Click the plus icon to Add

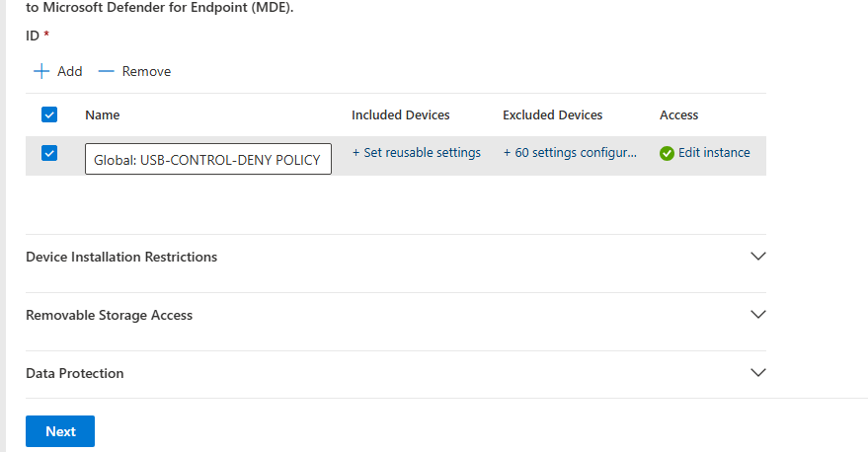[41, 71]
